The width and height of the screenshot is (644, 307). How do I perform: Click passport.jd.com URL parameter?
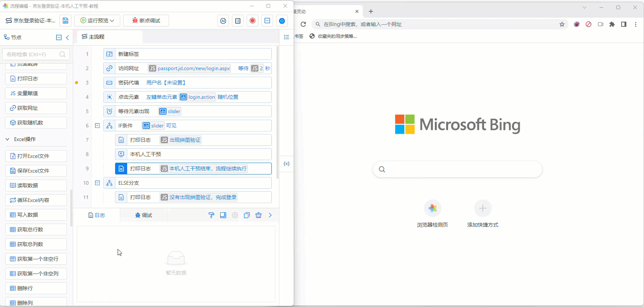pyautogui.click(x=190, y=68)
